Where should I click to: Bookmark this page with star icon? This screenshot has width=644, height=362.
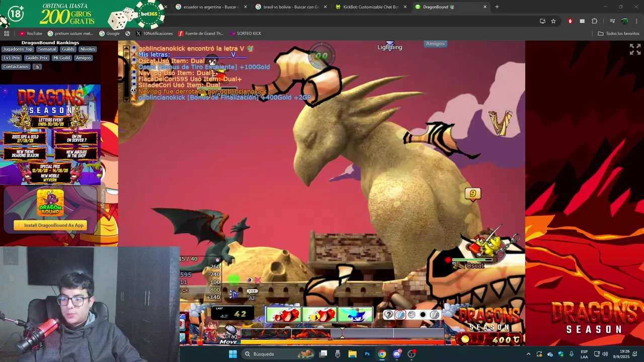553,21
